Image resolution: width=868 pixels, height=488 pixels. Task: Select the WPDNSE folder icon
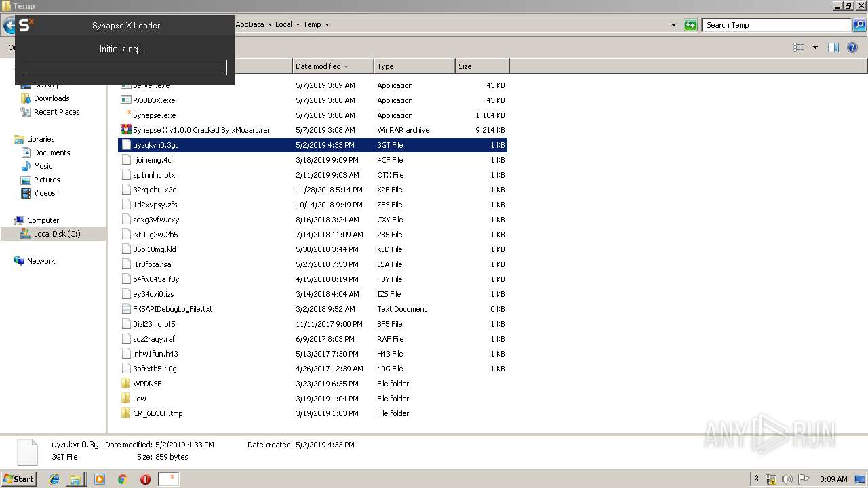click(125, 384)
